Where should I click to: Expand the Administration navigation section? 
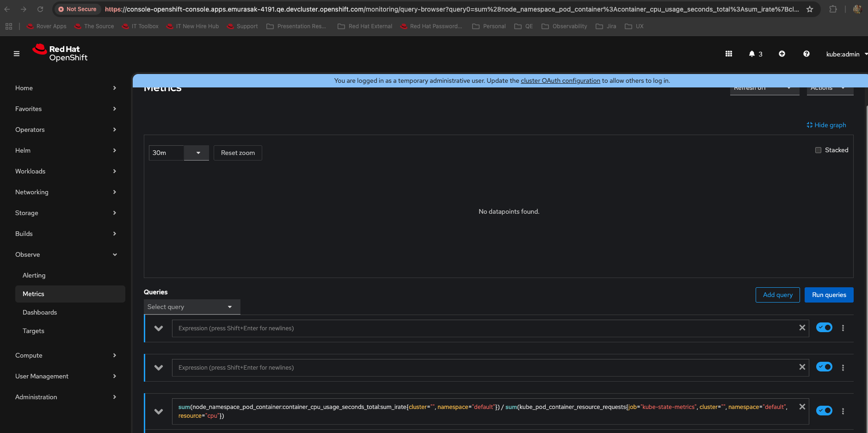(66, 397)
